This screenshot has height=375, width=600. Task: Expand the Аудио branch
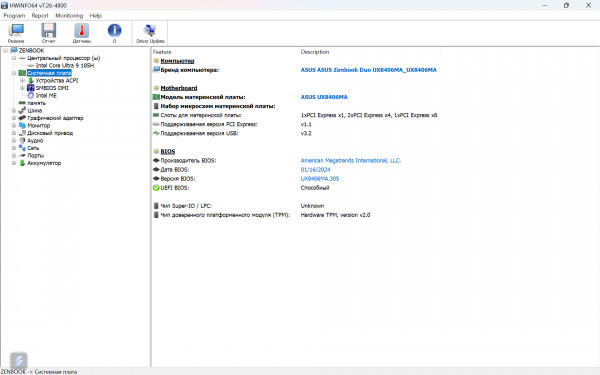click(14, 140)
